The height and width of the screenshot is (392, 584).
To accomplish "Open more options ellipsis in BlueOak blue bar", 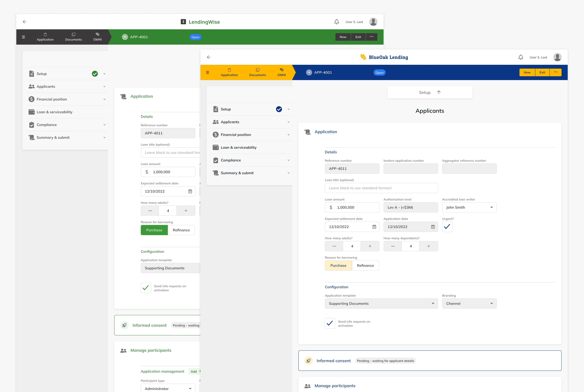I will click(x=555, y=72).
